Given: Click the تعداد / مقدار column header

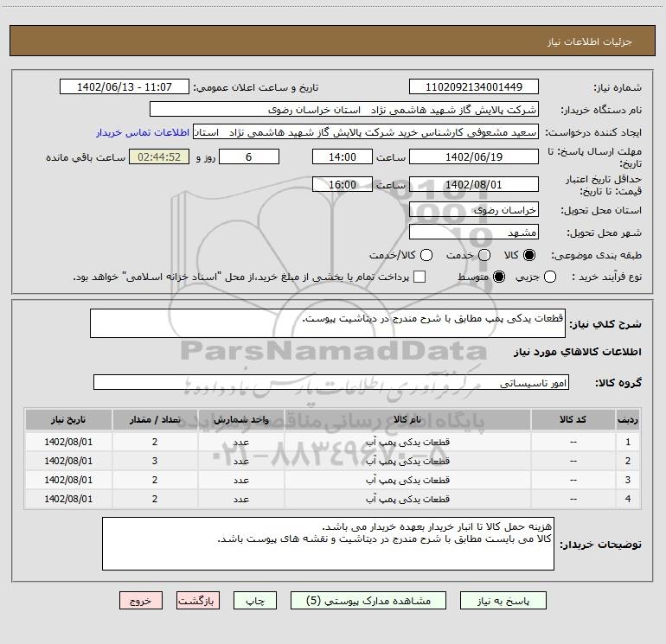Looking at the screenshot, I should pos(155,420).
